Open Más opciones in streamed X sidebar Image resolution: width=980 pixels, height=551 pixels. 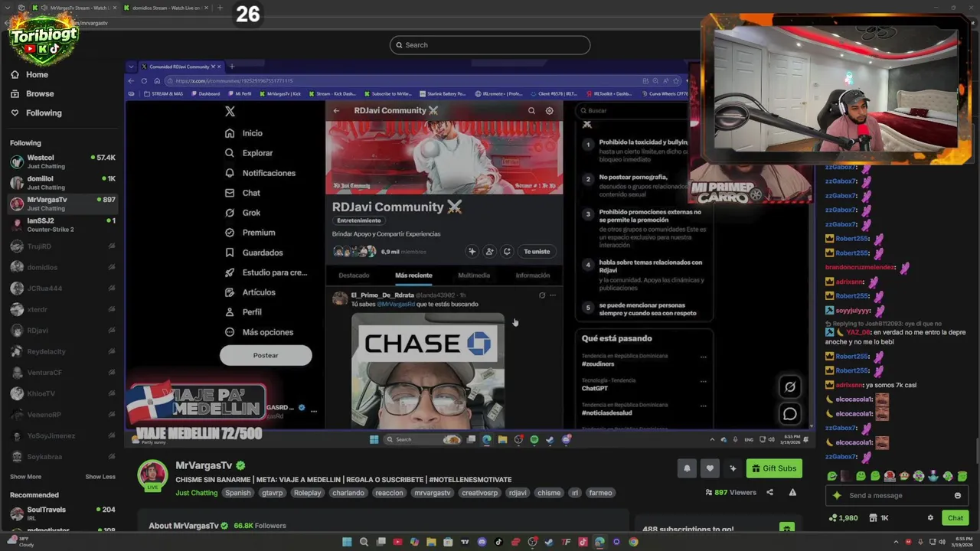click(259, 332)
